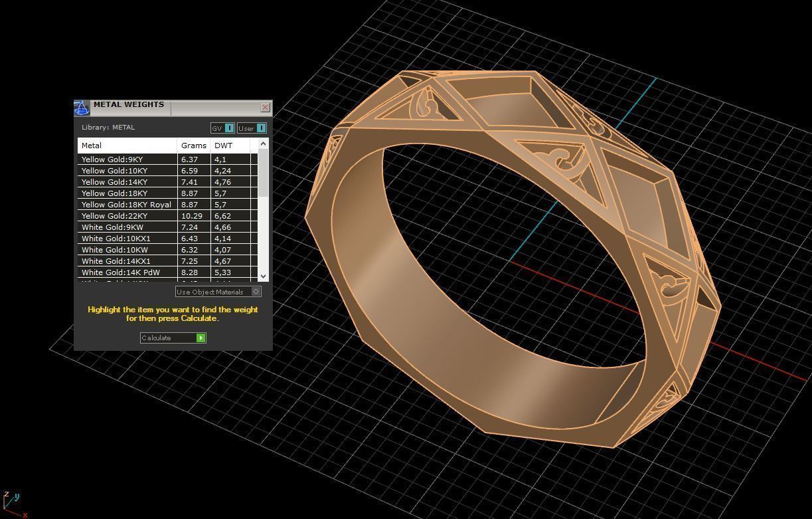Click the Metal Weights scale icon
Viewport: 812px width, 519px height.
81,108
